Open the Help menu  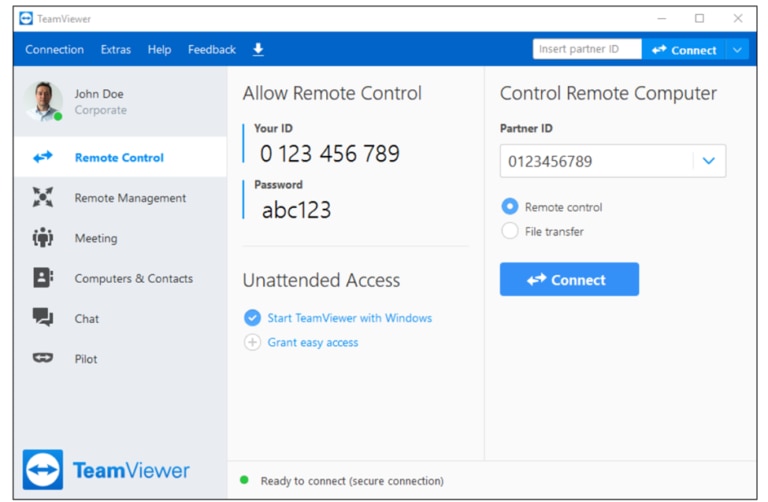point(159,49)
